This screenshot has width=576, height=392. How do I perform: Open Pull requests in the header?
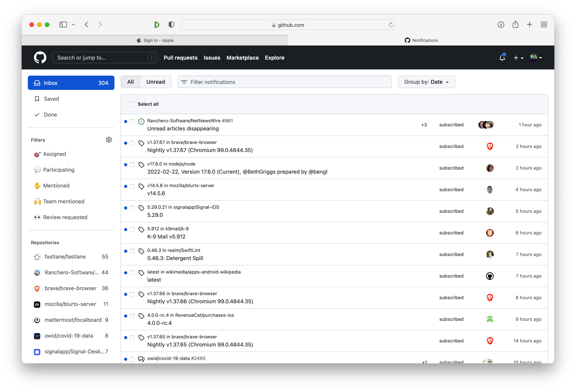pos(180,58)
